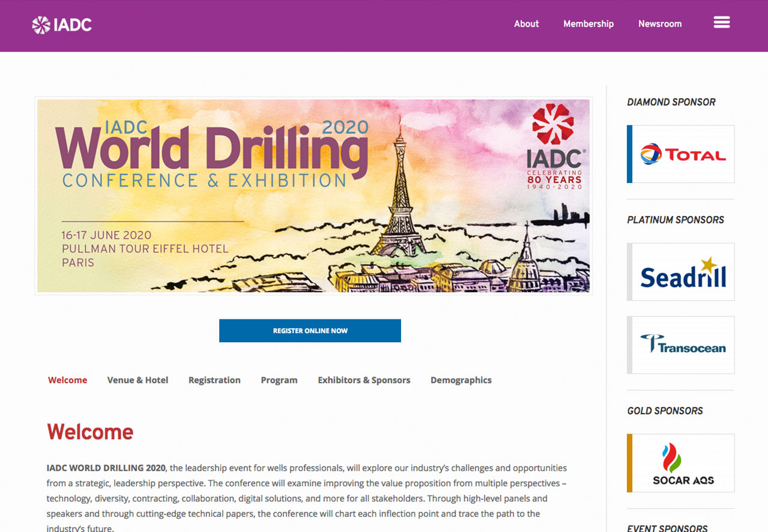Click the Platinum Sponsors heading

point(676,220)
